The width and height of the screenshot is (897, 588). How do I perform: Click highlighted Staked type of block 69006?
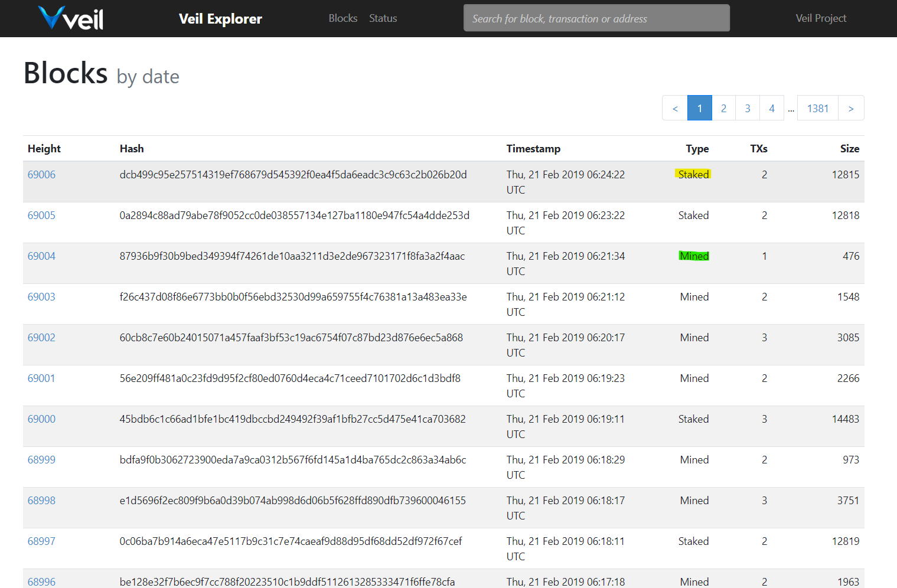(693, 174)
